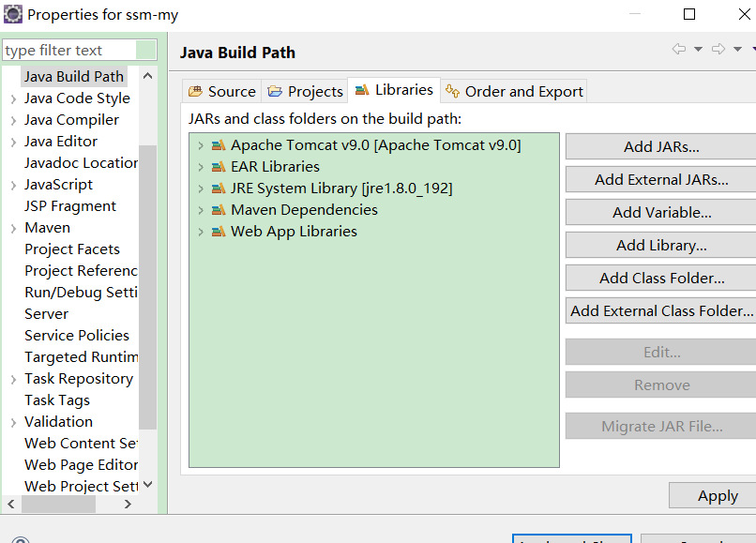Click the back navigation arrow icon
This screenshot has height=543, width=756.
679,50
